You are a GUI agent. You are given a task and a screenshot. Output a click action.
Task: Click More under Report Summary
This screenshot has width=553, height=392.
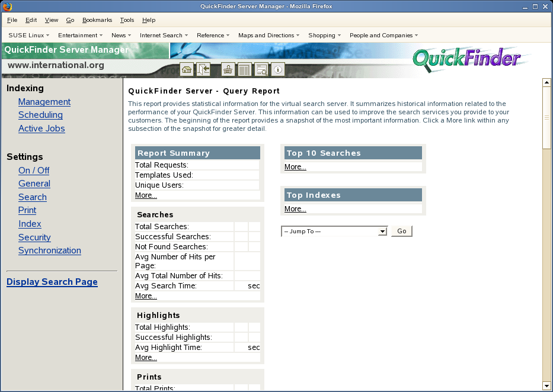146,195
